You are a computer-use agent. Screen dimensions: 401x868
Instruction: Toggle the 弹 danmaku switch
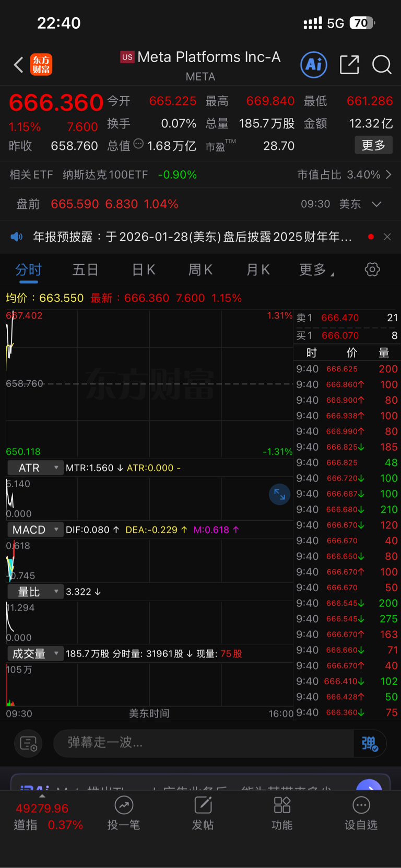[370, 743]
